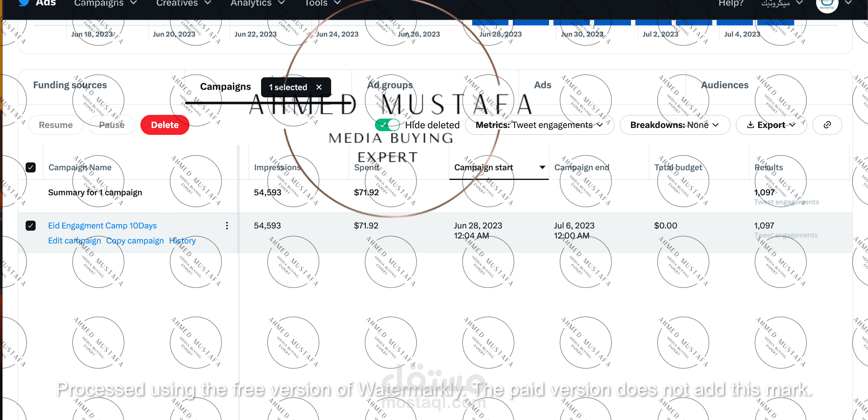Click the Resume button
This screenshot has height=420, width=868.
point(56,125)
